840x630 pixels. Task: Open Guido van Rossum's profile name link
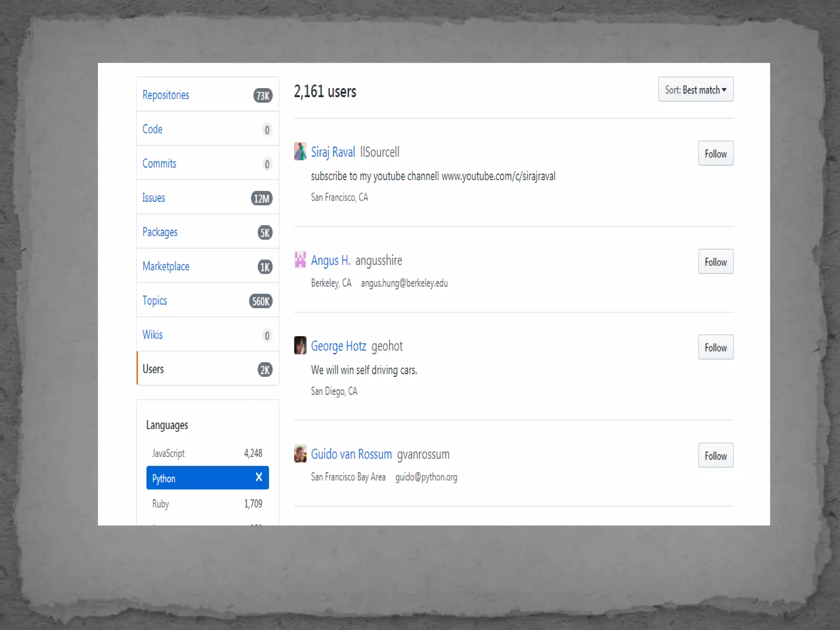pos(351,454)
